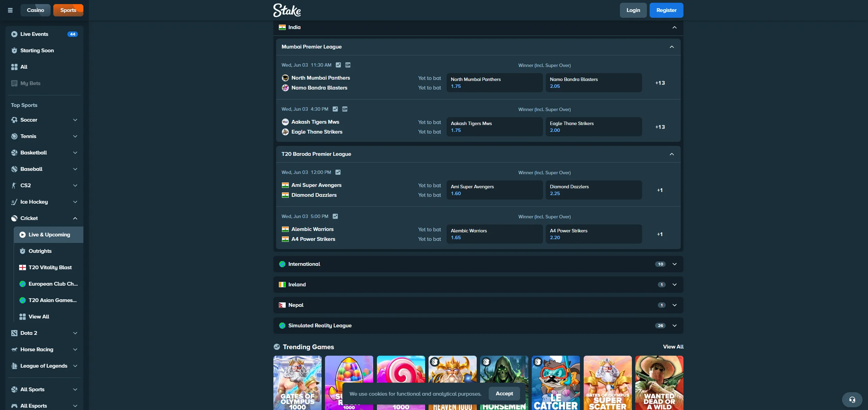The width and height of the screenshot is (868, 410).
Task: Click the Register button
Action: [666, 10]
